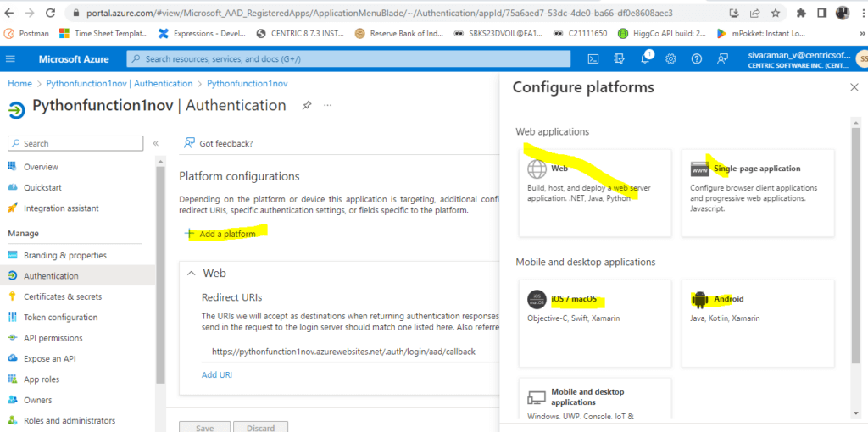Click the browser address bar URL
Viewport: 868px width, 432px height.
coord(379,13)
